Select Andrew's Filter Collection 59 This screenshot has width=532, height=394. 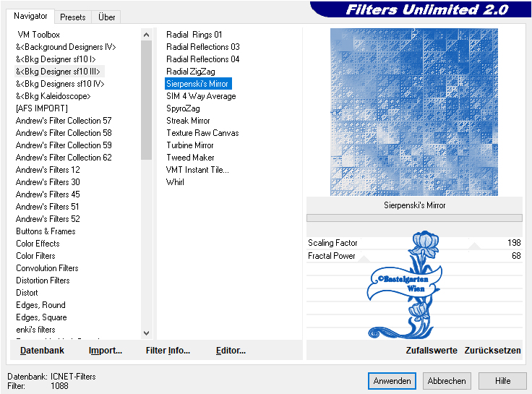point(64,145)
